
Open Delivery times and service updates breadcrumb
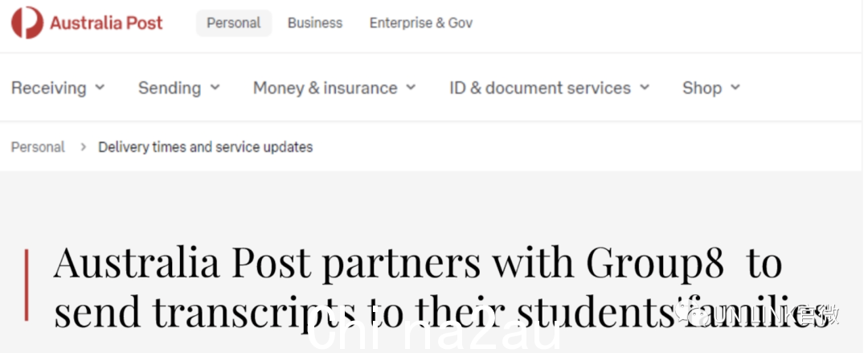206,147
